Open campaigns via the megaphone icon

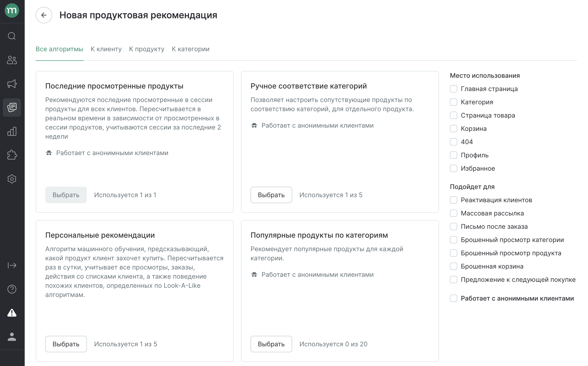12,84
